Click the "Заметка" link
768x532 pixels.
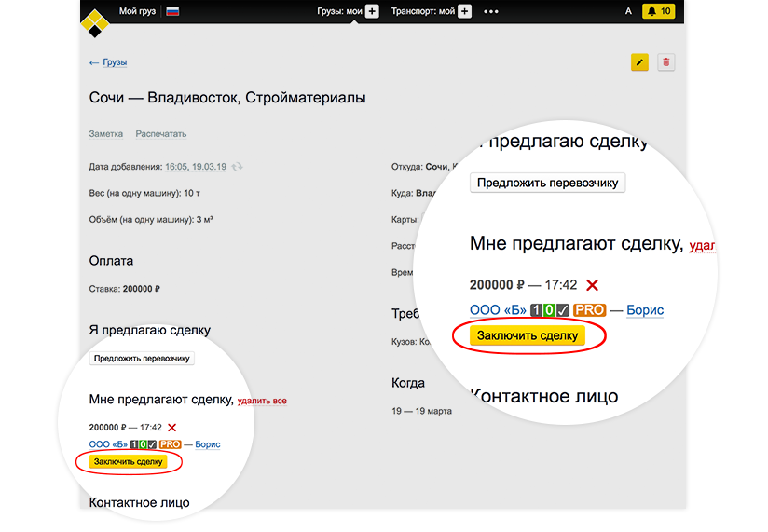pos(105,133)
